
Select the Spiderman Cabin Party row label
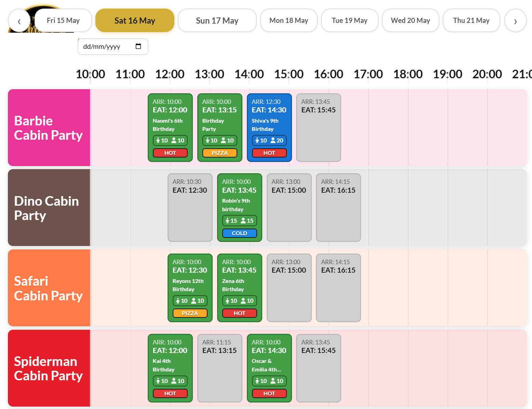click(49, 368)
